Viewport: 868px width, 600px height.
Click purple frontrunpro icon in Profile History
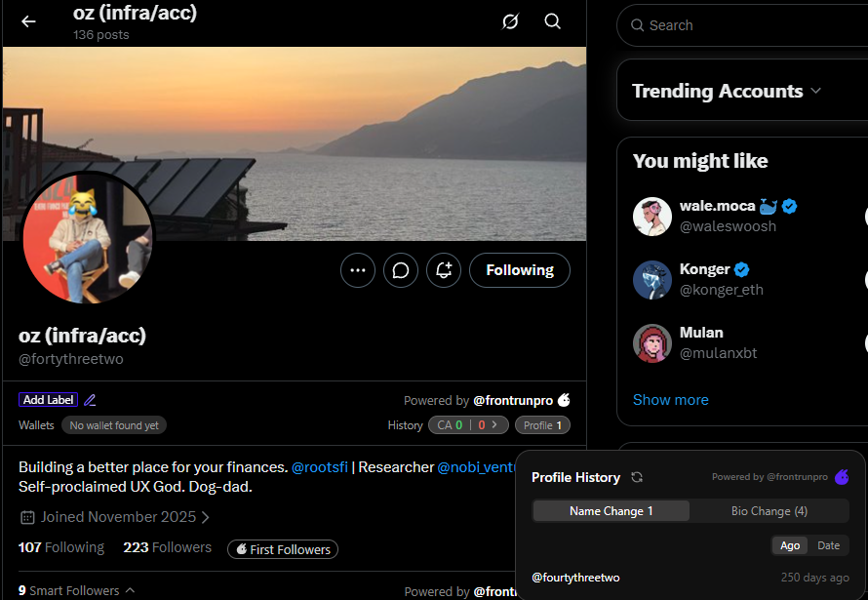[842, 476]
